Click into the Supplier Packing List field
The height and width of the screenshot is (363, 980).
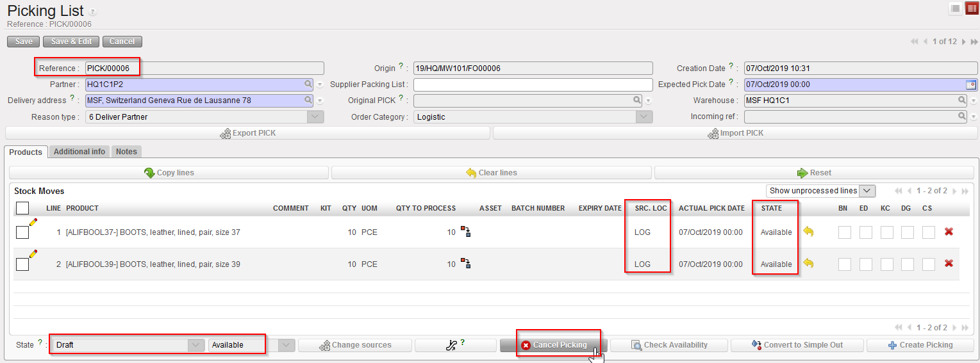pos(532,85)
